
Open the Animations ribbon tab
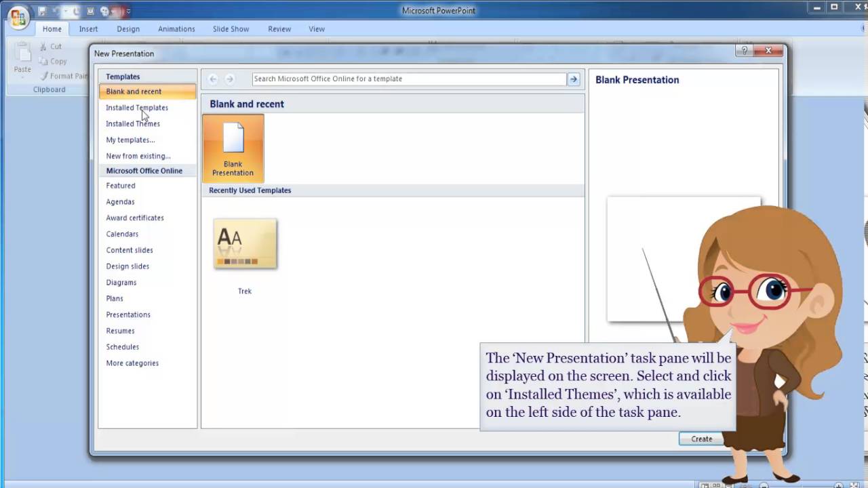[176, 29]
